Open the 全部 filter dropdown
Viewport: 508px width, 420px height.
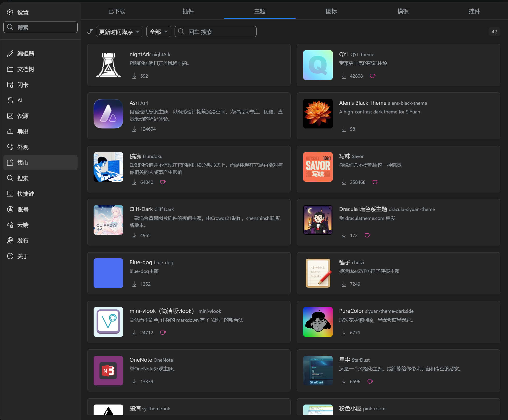(158, 32)
